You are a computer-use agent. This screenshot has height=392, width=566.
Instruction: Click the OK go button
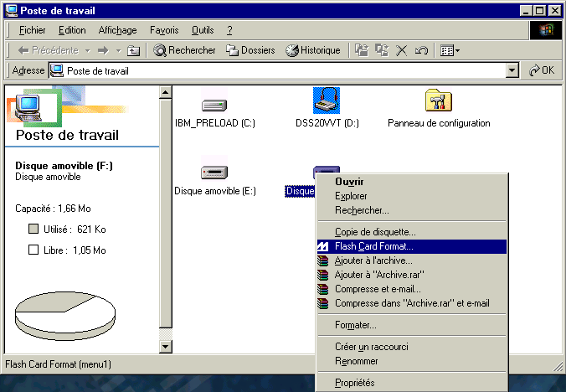coord(542,70)
